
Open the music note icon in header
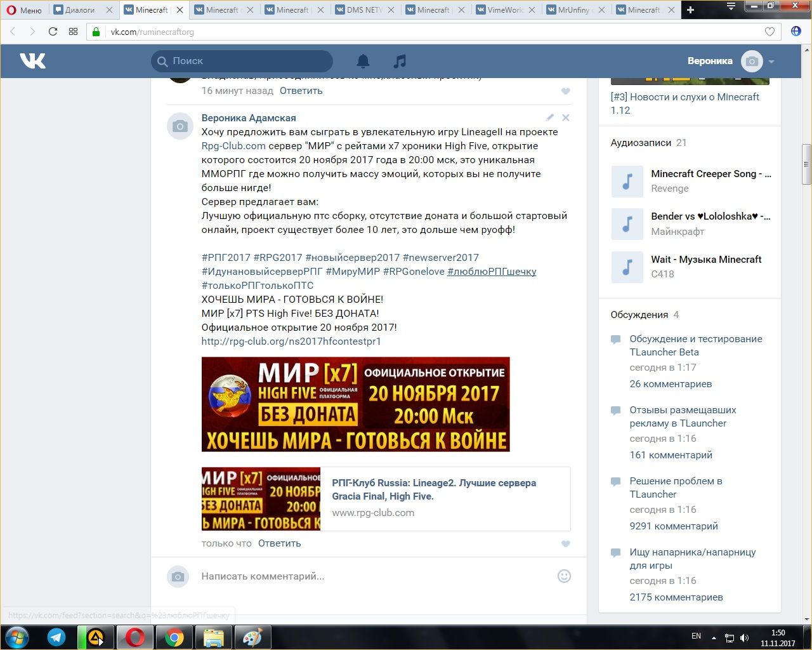click(x=400, y=61)
